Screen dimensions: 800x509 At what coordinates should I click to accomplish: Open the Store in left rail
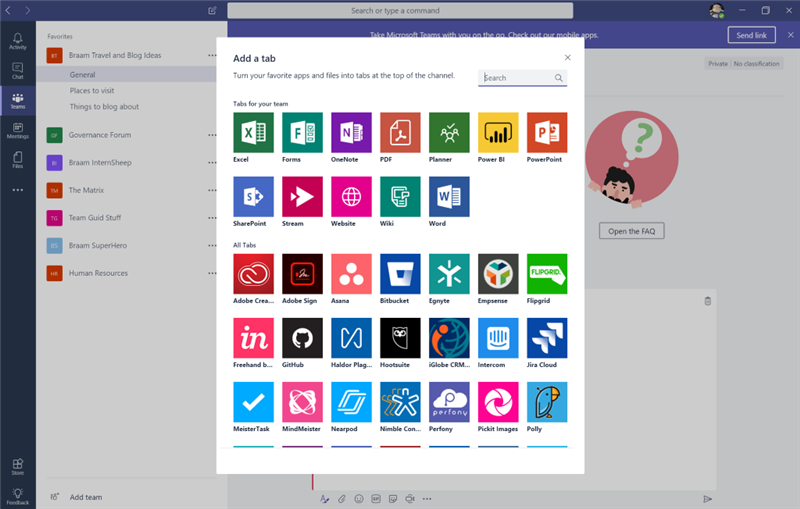tap(18, 467)
